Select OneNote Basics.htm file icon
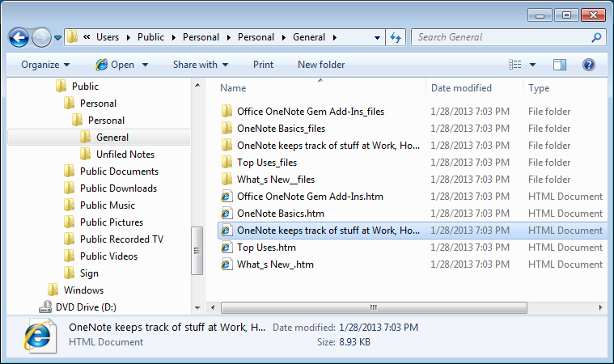This screenshot has height=364, width=614. (226, 214)
